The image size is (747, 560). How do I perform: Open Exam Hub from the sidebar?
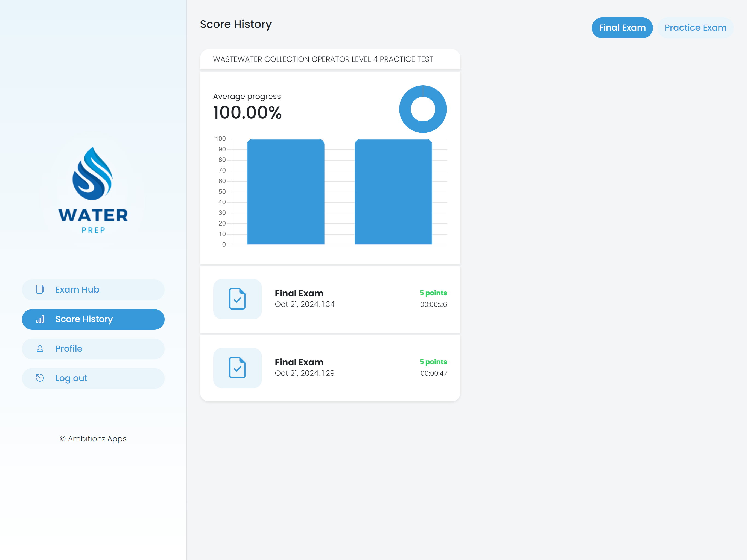pos(93,290)
